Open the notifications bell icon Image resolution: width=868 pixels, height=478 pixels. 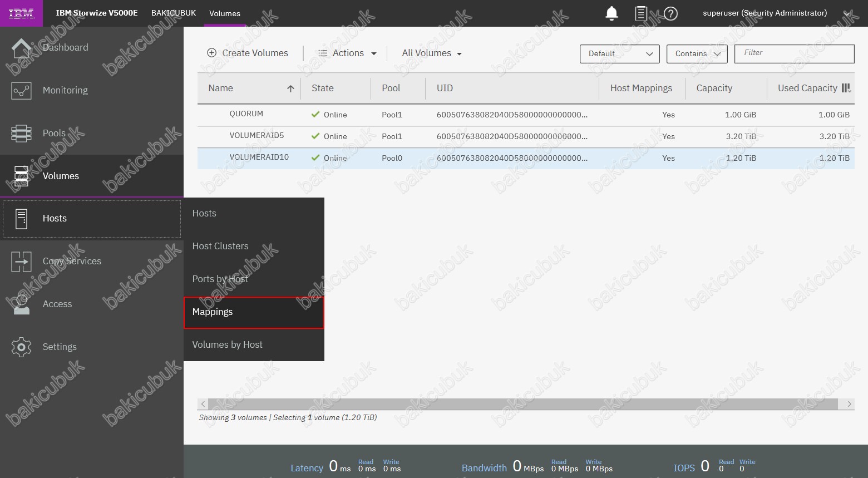tap(611, 13)
